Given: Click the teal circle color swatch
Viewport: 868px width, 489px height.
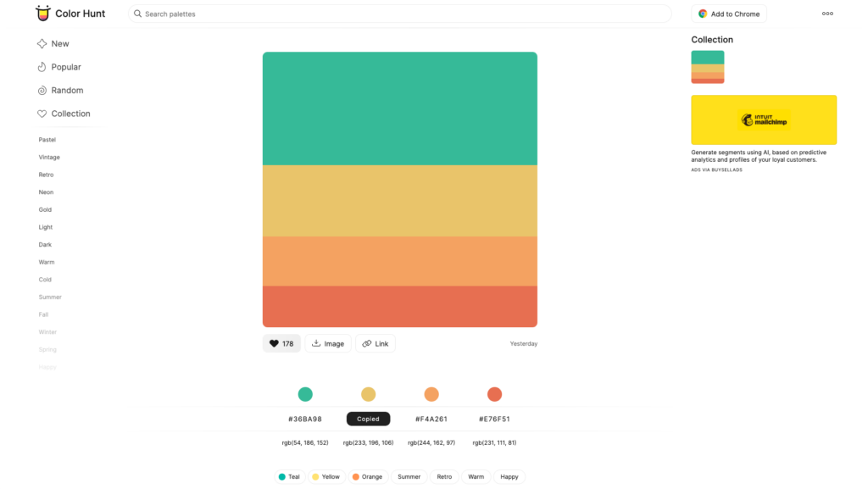Looking at the screenshot, I should pos(305,394).
